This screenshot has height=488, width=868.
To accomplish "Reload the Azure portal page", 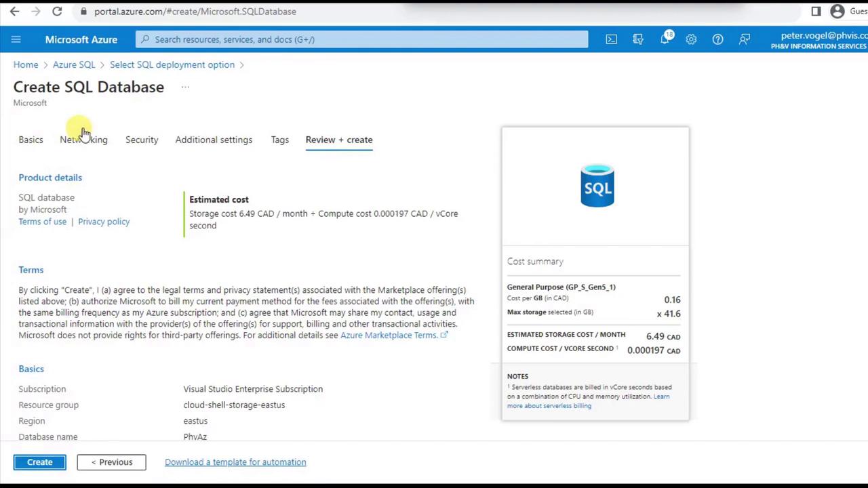I will pos(57,12).
